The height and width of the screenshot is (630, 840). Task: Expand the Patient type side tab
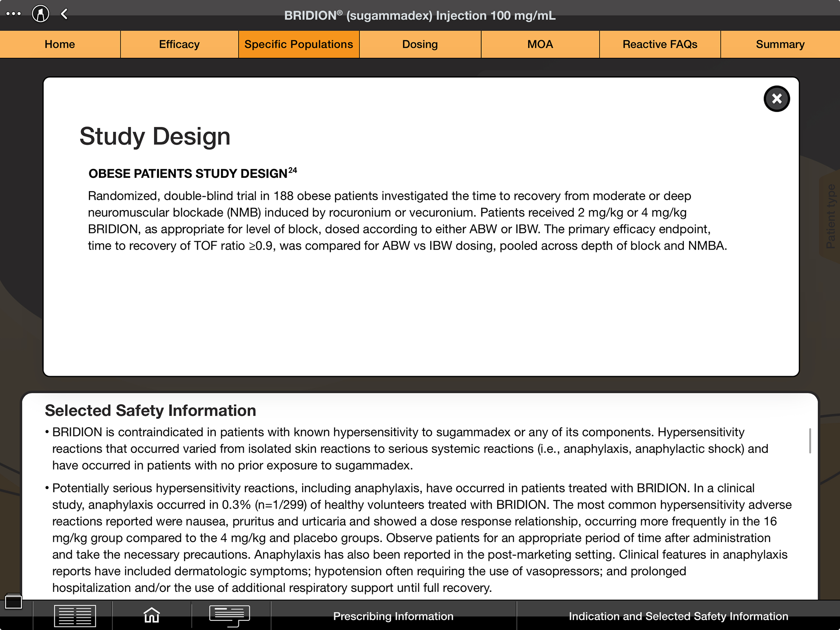[830, 216]
